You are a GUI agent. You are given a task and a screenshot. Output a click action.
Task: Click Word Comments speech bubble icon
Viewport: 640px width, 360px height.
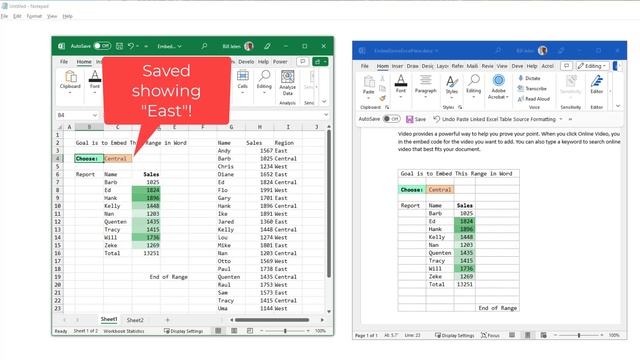click(x=566, y=66)
